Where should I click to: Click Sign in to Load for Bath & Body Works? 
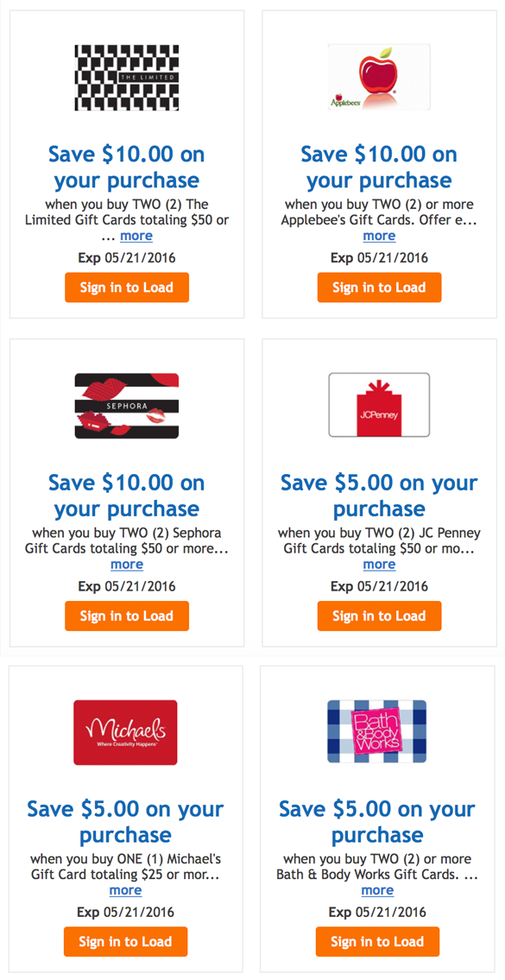click(378, 942)
